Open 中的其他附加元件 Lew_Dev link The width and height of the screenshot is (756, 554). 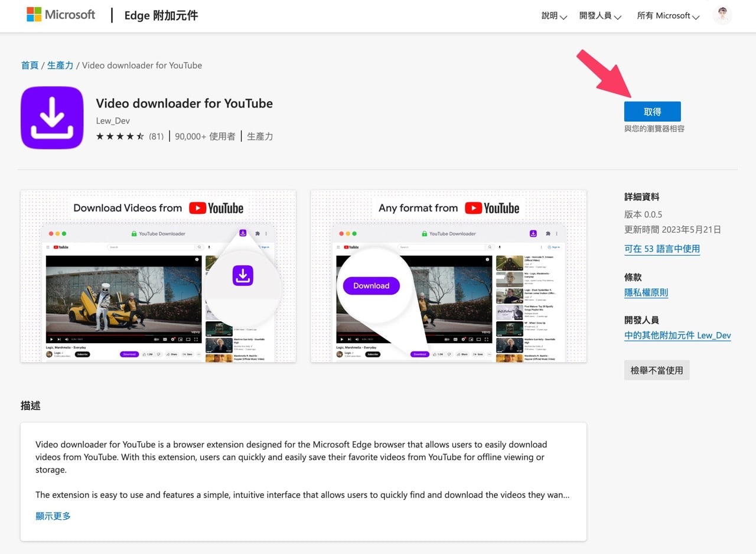(x=677, y=335)
